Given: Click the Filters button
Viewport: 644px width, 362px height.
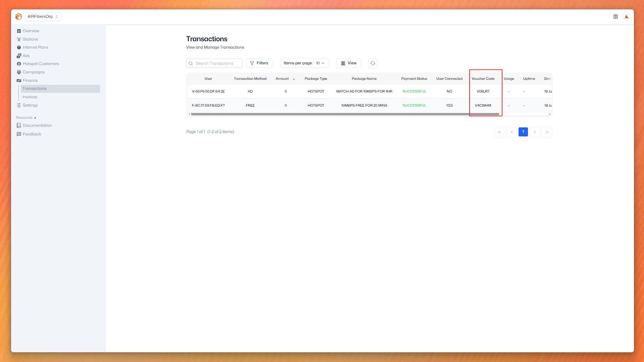Looking at the screenshot, I should pos(259,63).
